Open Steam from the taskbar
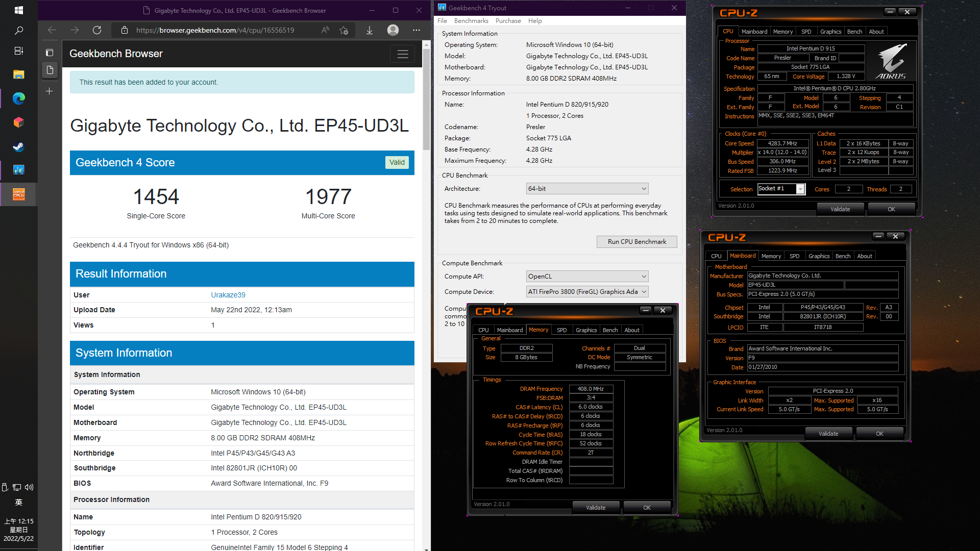This screenshot has width=980, height=551. [x=18, y=147]
